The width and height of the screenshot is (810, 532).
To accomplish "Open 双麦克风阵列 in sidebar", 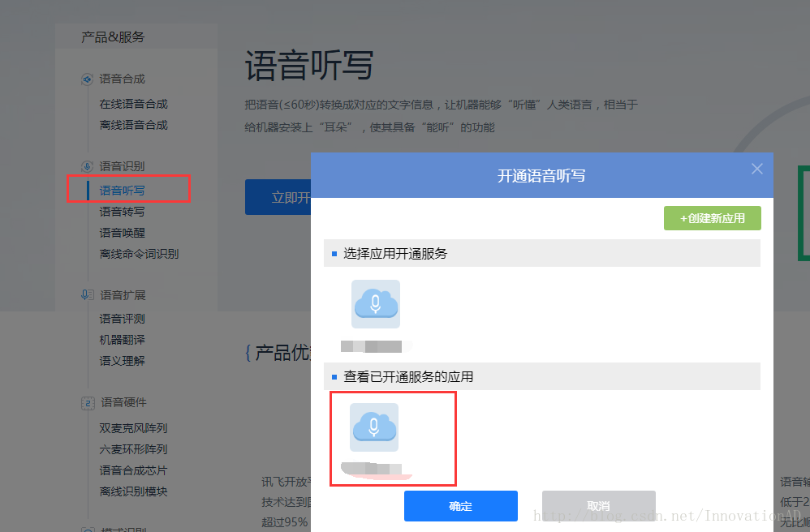I will click(x=133, y=428).
